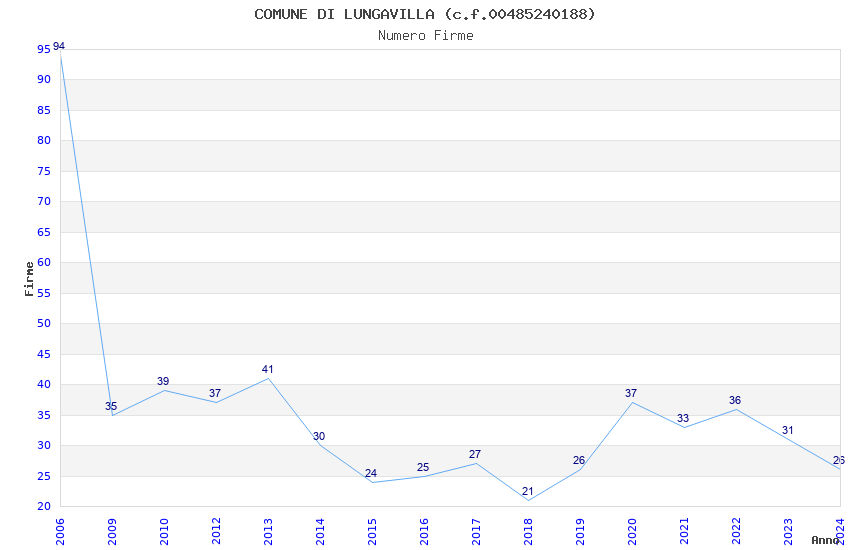Click the y-axis tick label 65
The height and width of the screenshot is (550, 850).
pos(44,232)
